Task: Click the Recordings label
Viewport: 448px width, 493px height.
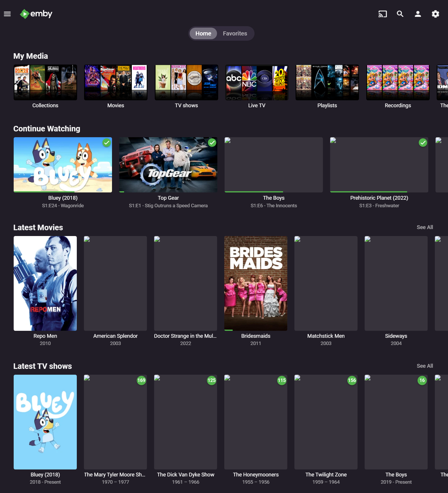Action: point(398,106)
